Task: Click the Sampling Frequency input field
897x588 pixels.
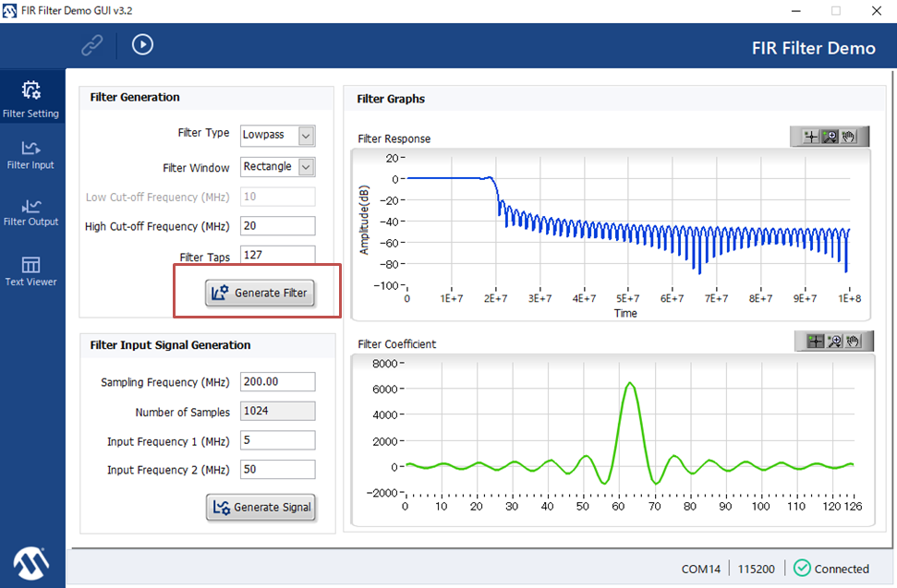Action: 277,382
